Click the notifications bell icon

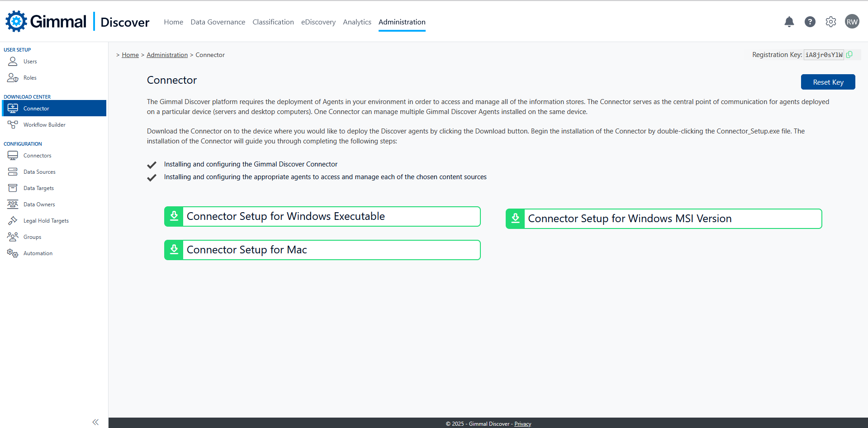789,22
